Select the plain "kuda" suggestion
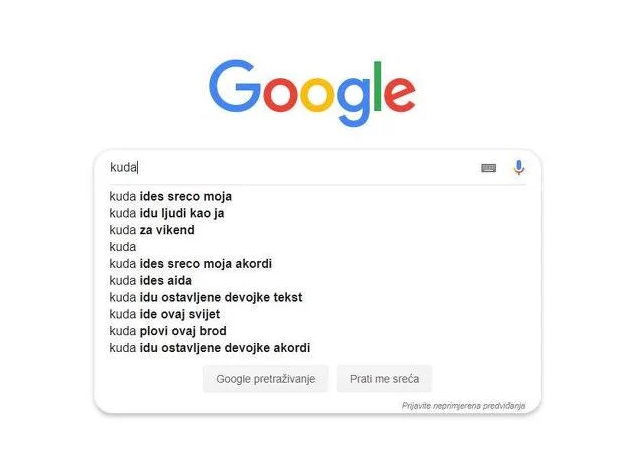The image size is (618, 472). tap(123, 247)
